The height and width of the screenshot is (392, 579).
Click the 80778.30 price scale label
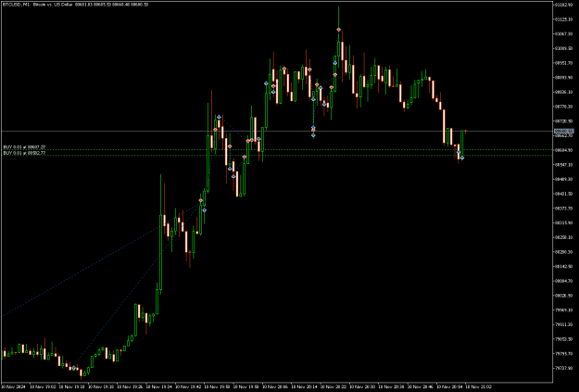click(x=562, y=107)
